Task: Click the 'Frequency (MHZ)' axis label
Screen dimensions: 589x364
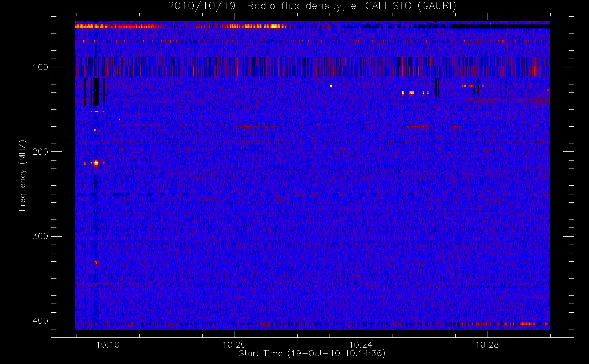Action: coord(23,175)
